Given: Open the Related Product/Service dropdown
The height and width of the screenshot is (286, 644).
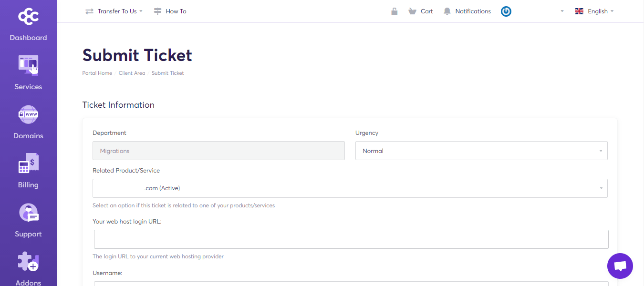Looking at the screenshot, I should click(350, 188).
